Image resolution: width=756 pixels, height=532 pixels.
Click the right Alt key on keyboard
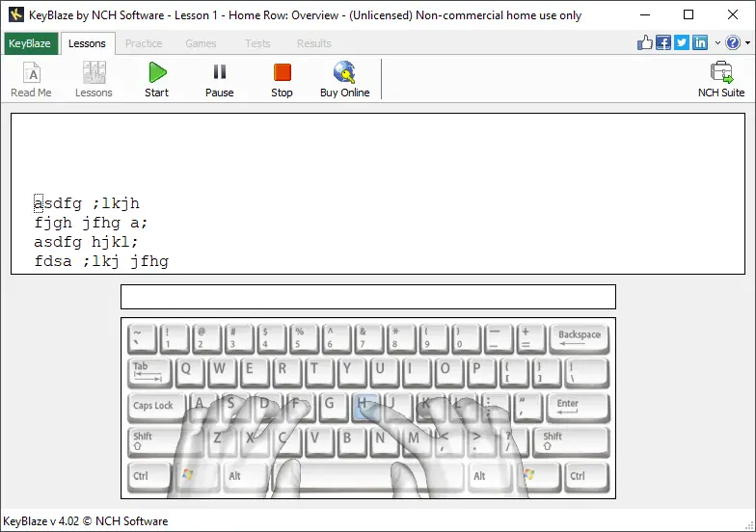coord(488,476)
